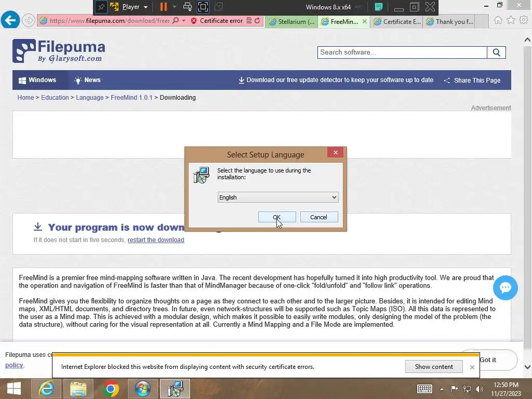Screen dimensions: 532x399
Task: Click the IE forward arrow button
Action: [x=29, y=20]
